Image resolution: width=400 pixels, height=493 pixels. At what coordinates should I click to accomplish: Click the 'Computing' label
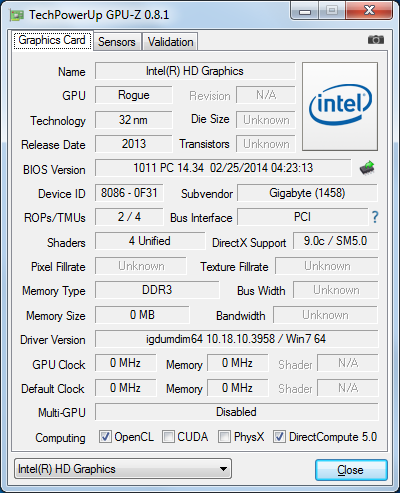pyautogui.click(x=60, y=438)
